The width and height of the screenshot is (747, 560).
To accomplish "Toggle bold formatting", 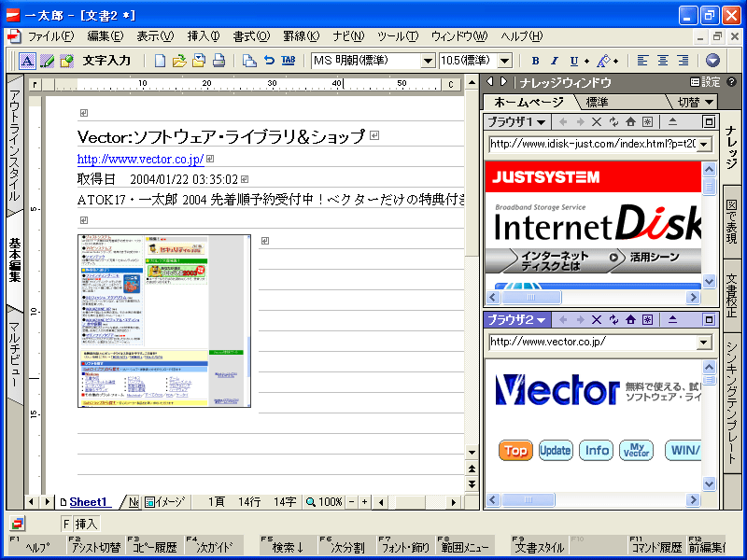I will [x=535, y=61].
